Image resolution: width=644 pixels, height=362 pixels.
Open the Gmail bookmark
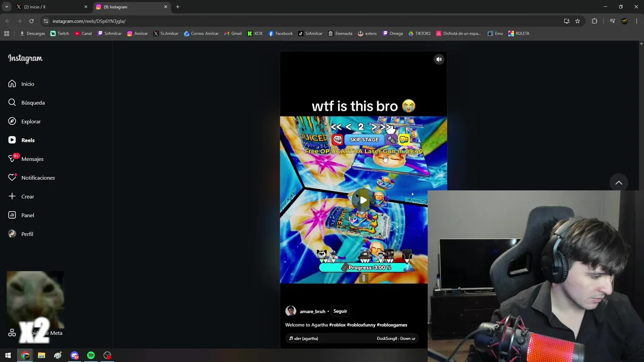click(232, 34)
